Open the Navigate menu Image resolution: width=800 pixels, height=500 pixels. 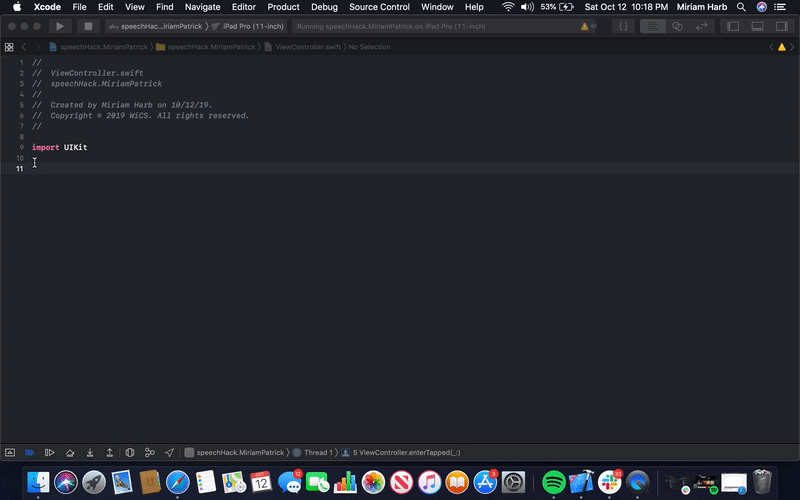coord(203,7)
